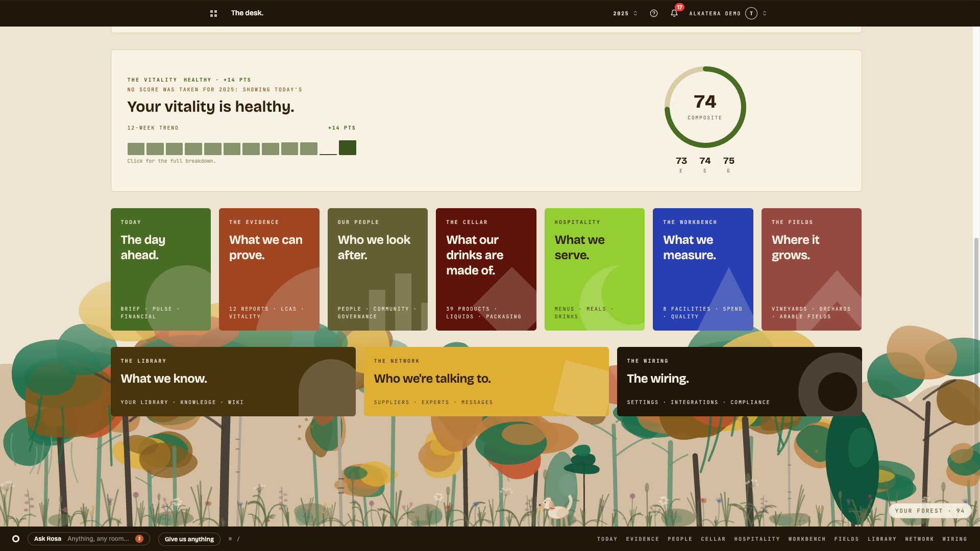Go to TODAY in bottom navigation
980x551 pixels.
tap(607, 539)
